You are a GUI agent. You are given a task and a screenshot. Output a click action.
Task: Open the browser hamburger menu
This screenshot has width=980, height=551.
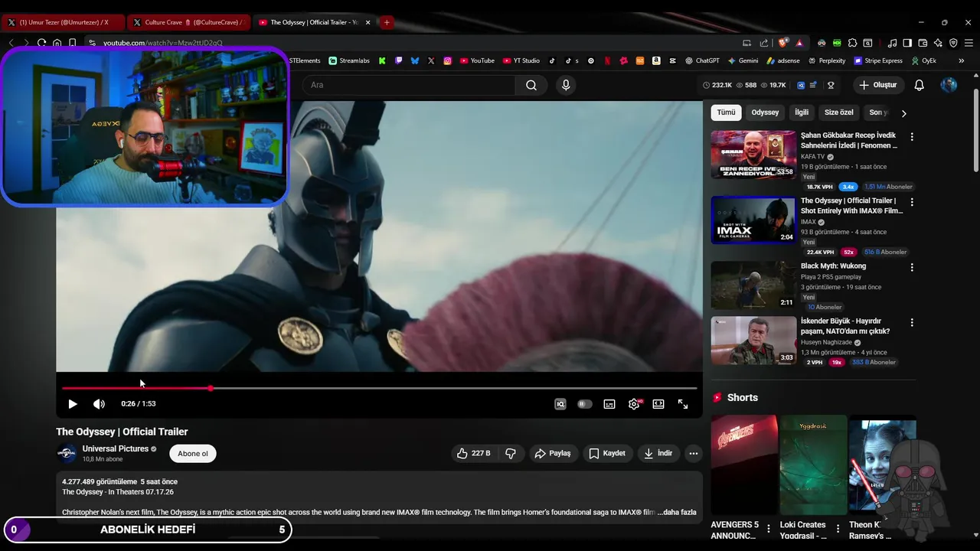coord(969,43)
